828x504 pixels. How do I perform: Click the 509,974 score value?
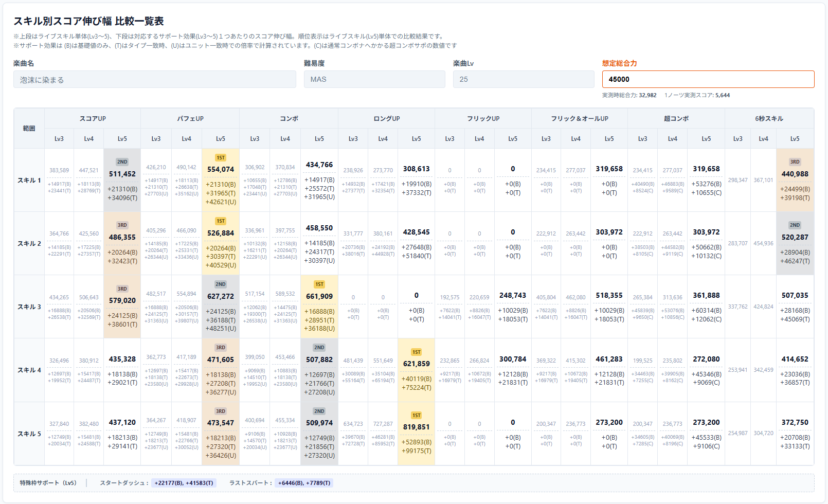coord(319,423)
